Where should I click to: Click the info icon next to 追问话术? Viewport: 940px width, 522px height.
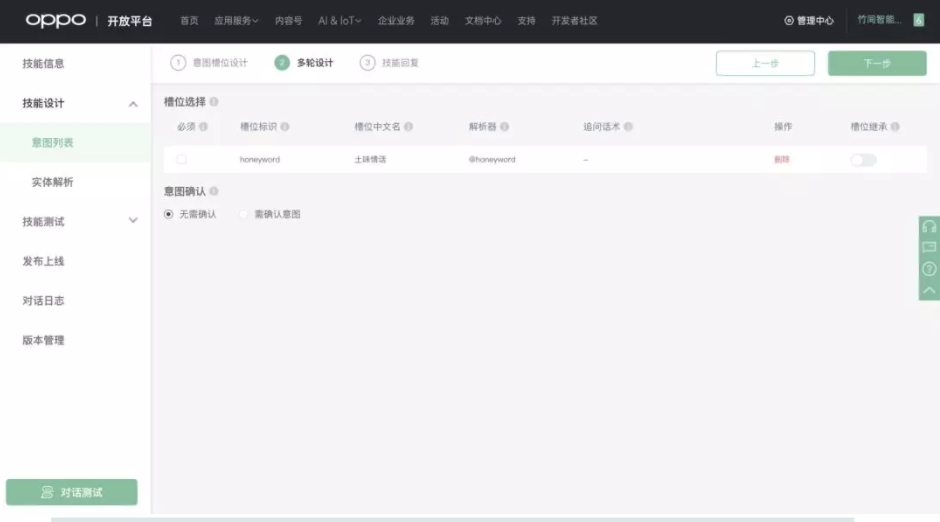coord(628,127)
